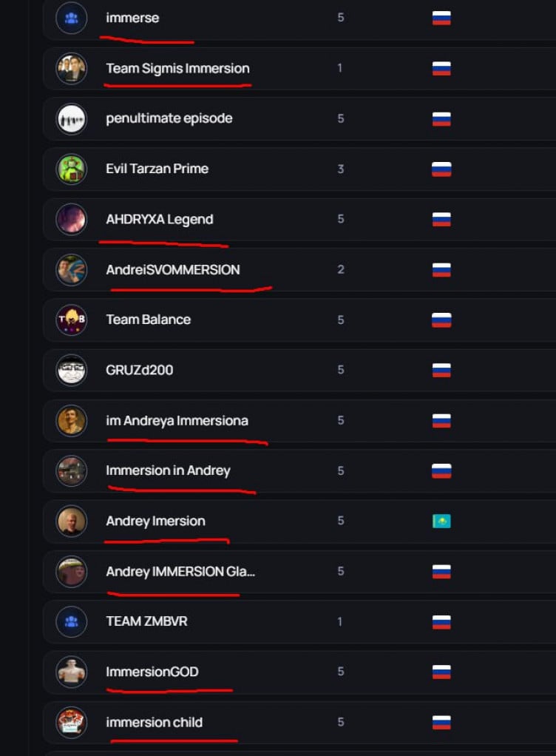Open AndreiSVOMMERSION team avatar
This screenshot has height=756, width=556.
tap(71, 270)
